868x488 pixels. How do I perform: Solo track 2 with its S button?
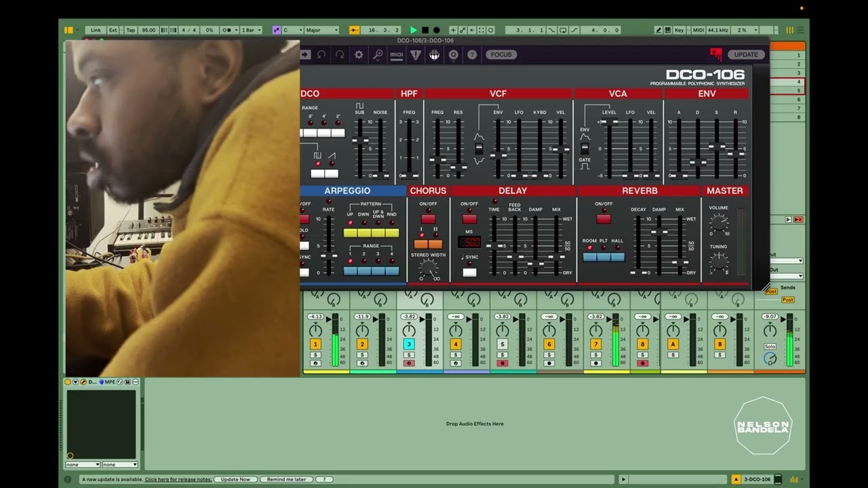pos(362,355)
